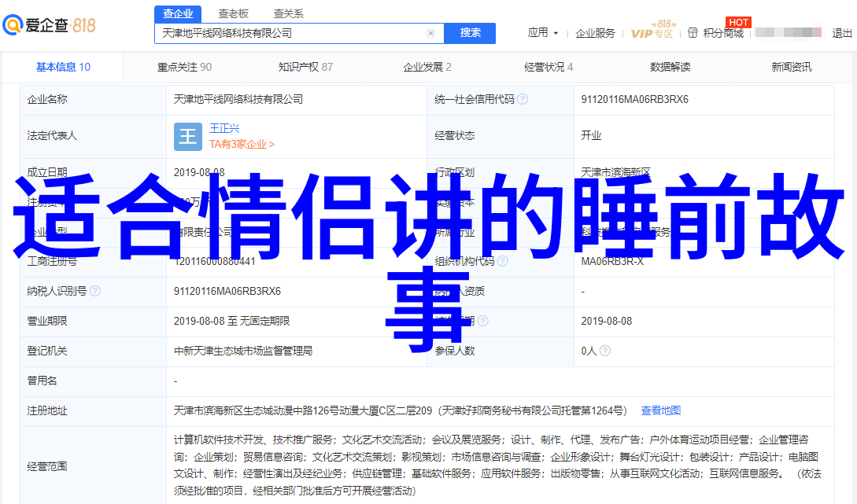Image resolution: width=857 pixels, height=504 pixels.
Task: Select the credit code 91120116MA06RB3RX6 in top row
Action: pyautogui.click(x=634, y=99)
